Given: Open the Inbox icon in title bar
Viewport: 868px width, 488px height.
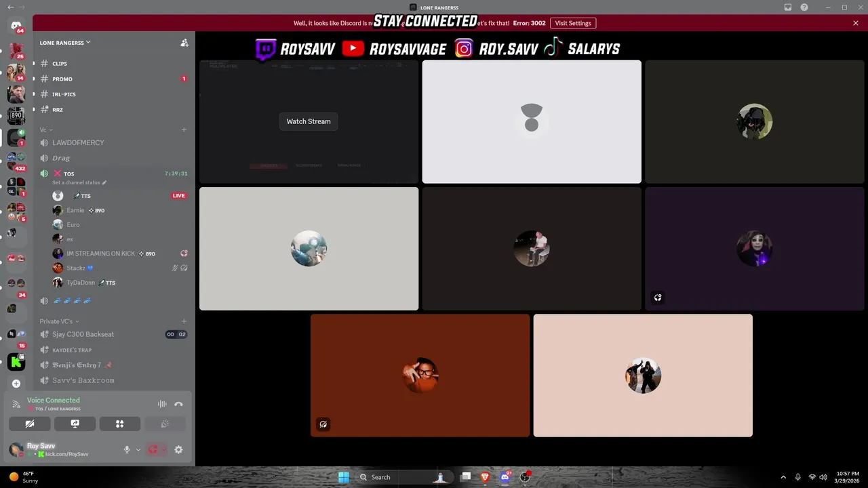Looking at the screenshot, I should click(788, 7).
